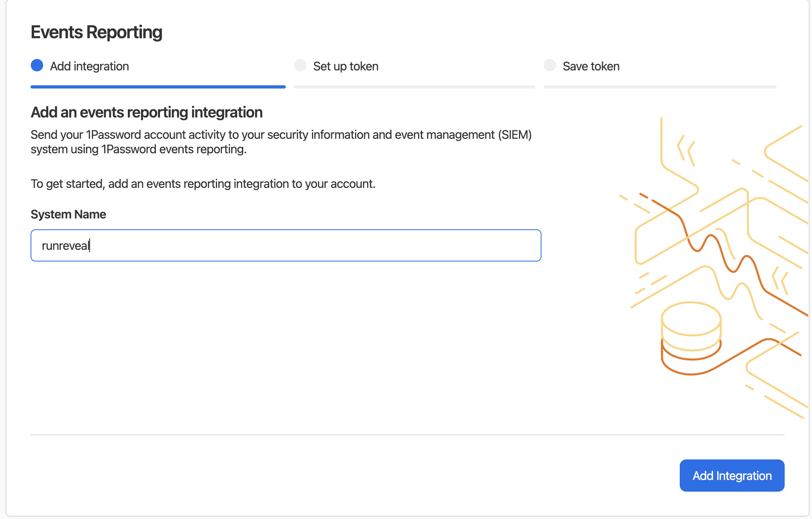The image size is (812, 519).
Task: Focus the System Name text field
Action: (x=286, y=245)
